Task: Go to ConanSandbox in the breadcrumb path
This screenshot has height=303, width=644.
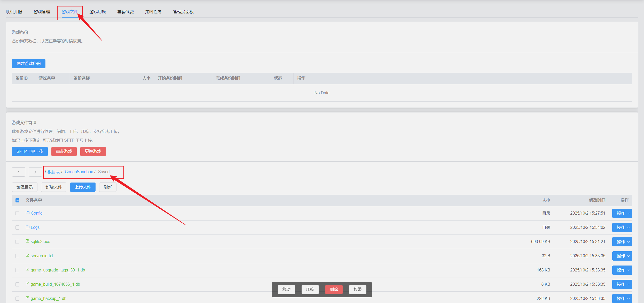Action: tap(79, 172)
